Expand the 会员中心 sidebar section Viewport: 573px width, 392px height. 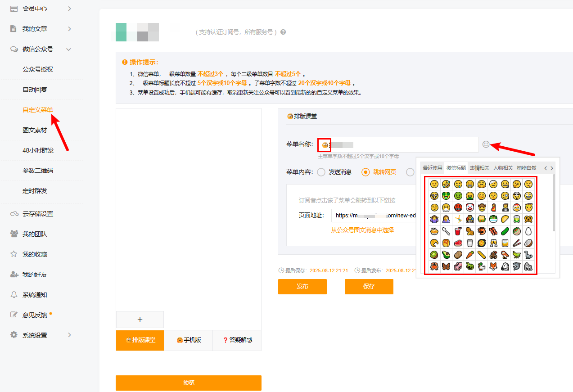click(69, 9)
